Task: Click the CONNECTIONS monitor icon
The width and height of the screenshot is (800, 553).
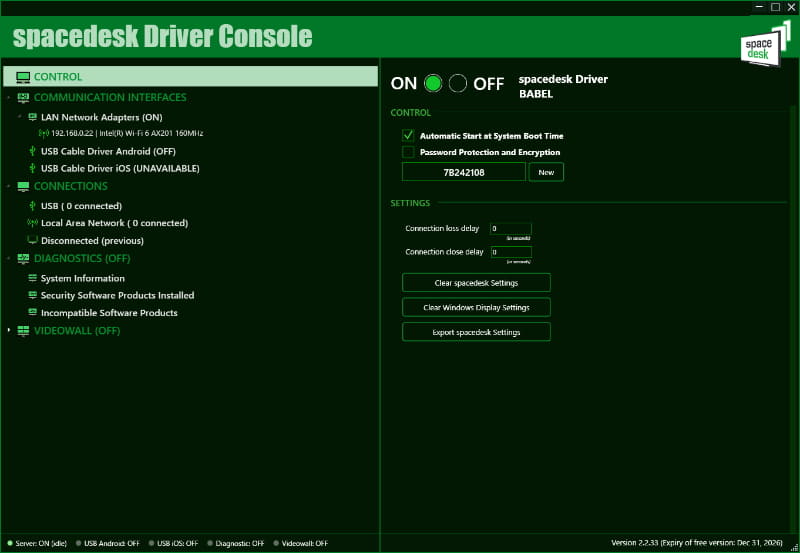Action: pyautogui.click(x=23, y=186)
